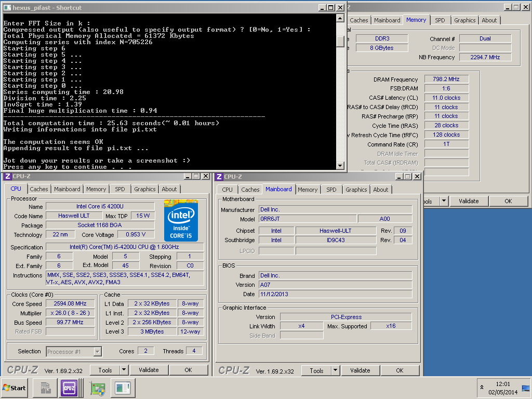Open Tools dropdown arrow in the Memory window
532x399 pixels.
pyautogui.click(x=444, y=201)
